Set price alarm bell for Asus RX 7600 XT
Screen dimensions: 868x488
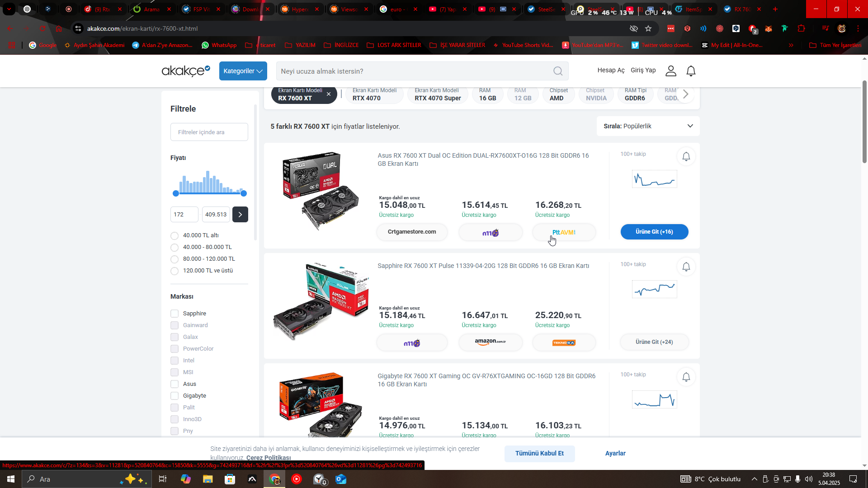tap(686, 156)
